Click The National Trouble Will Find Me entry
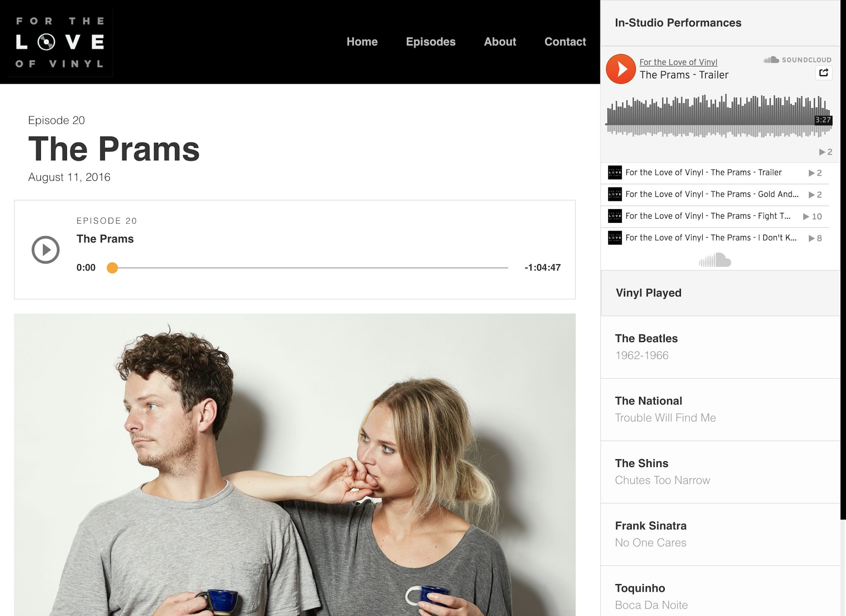Viewport: 846px width, 616px height. click(x=720, y=409)
